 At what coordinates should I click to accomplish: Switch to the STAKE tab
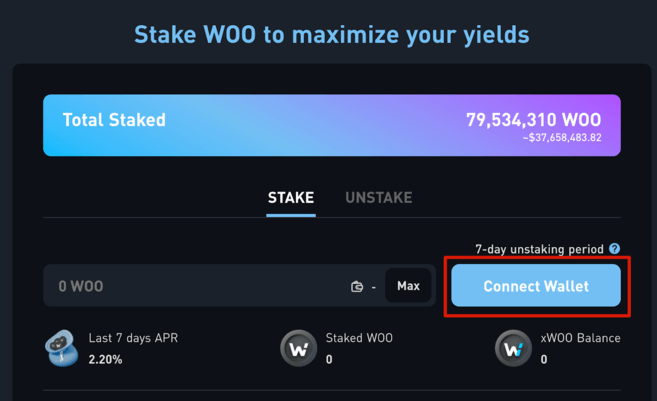tap(291, 198)
